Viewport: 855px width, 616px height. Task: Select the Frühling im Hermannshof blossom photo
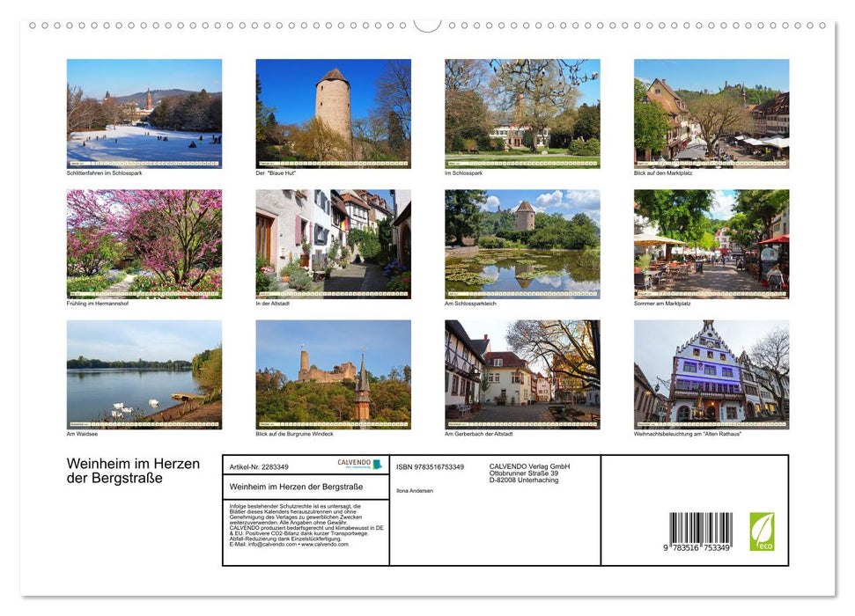144,244
